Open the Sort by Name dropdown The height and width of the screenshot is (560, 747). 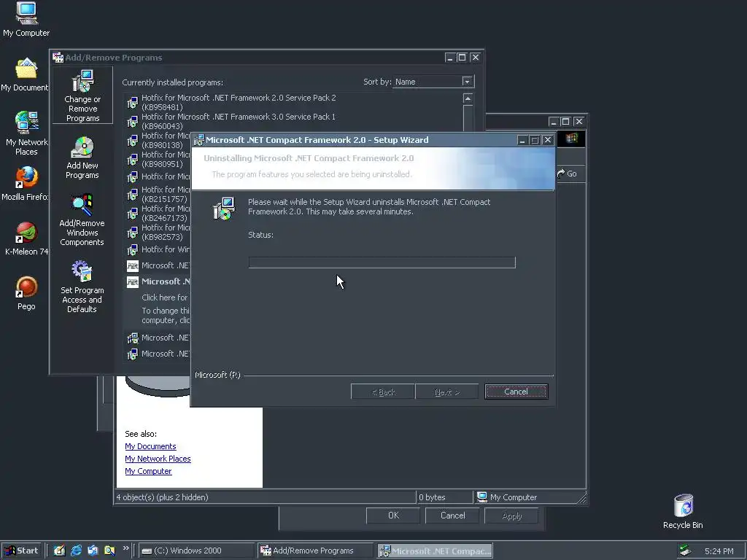[468, 82]
